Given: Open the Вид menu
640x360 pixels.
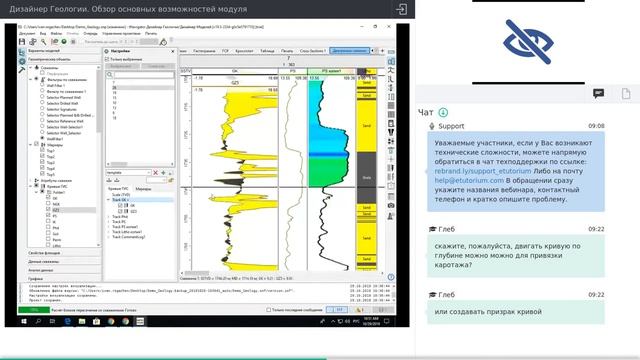Looking at the screenshot, I should (43, 33).
